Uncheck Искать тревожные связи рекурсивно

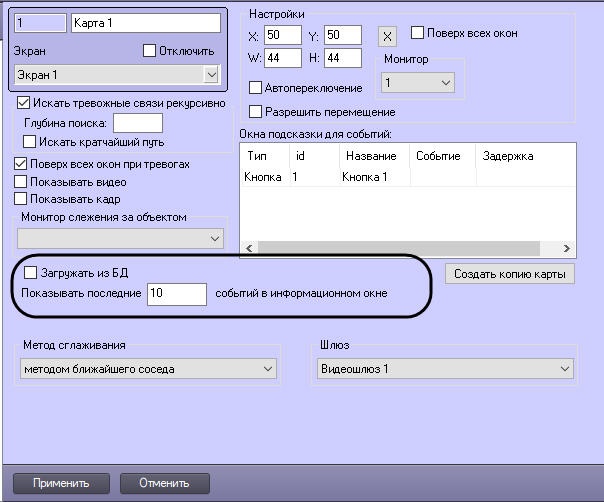pyautogui.click(x=24, y=103)
